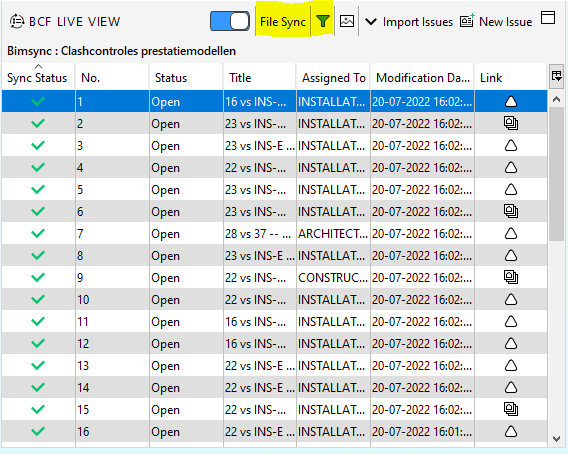The image size is (568, 454).
Task: Expand the Import Issues dropdown chevron
Action: point(371,22)
